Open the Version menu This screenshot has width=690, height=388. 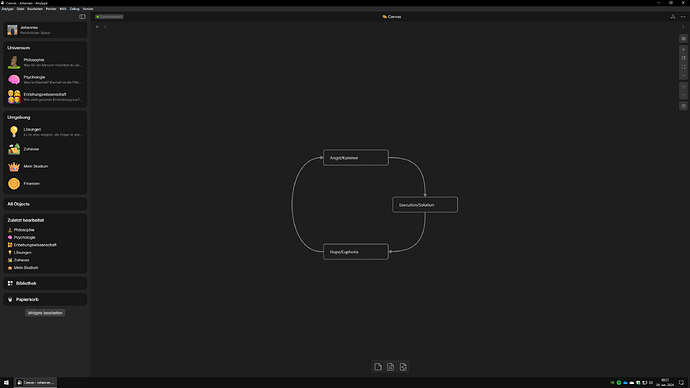click(88, 9)
